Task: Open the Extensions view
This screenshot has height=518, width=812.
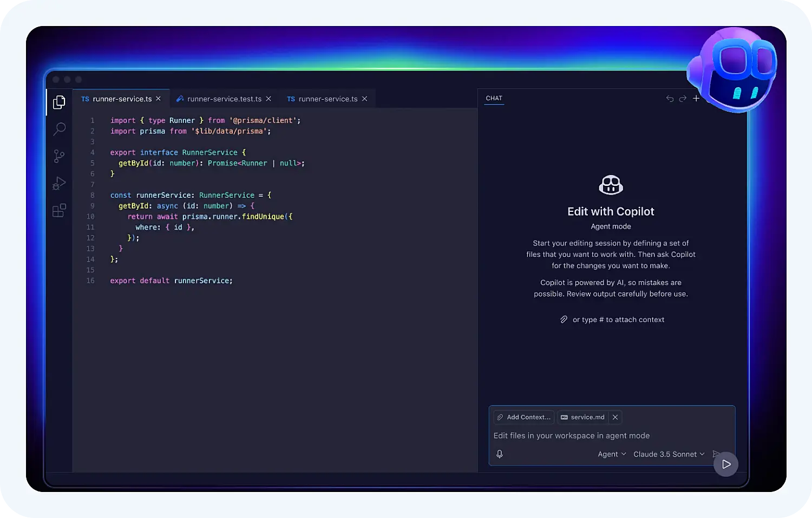Action: (x=59, y=211)
